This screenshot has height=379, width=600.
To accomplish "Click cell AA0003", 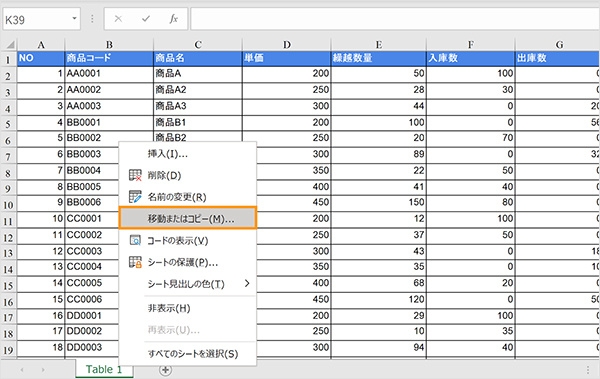I will pos(109,106).
